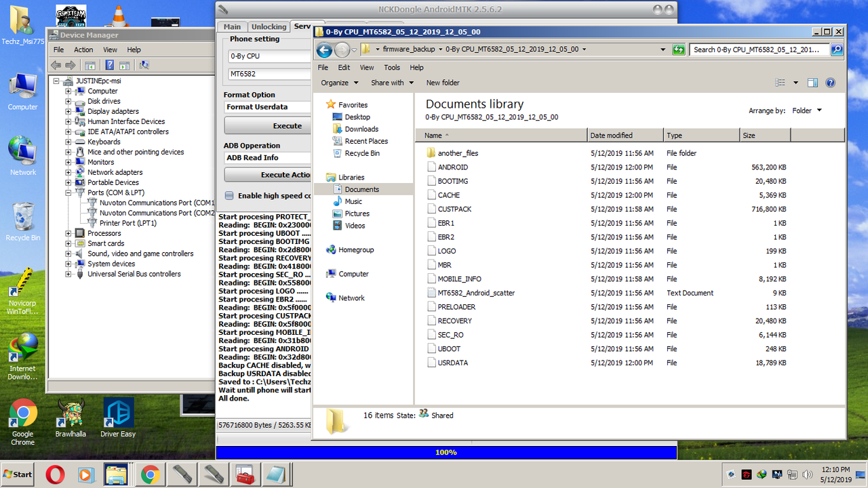Open the another_files folder
This screenshot has width=868, height=488.
(458, 153)
